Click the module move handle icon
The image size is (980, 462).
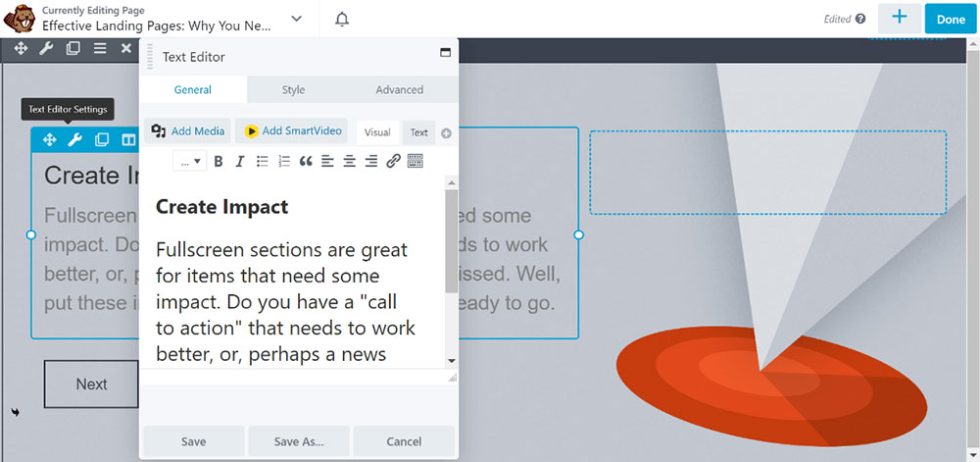pos(49,140)
